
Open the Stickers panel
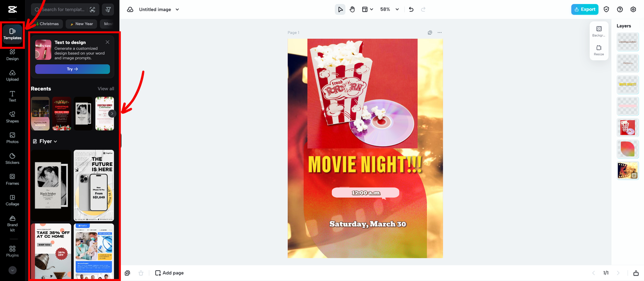coord(13,159)
